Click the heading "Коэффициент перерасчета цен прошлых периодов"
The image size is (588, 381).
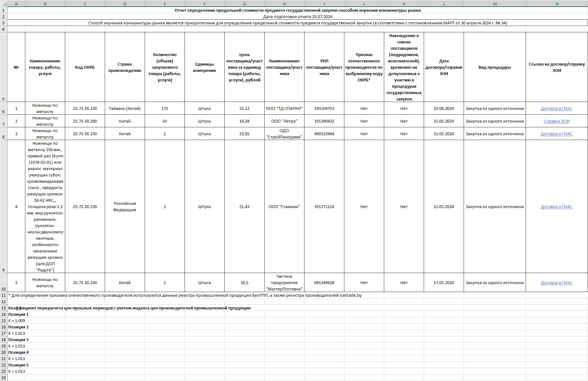[129, 308]
